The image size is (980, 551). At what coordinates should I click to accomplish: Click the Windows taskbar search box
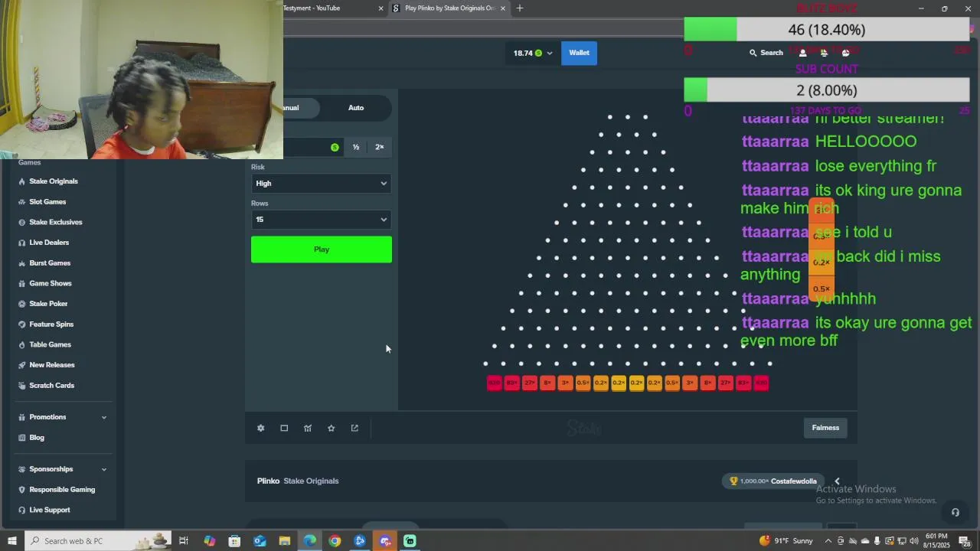pos(98,541)
